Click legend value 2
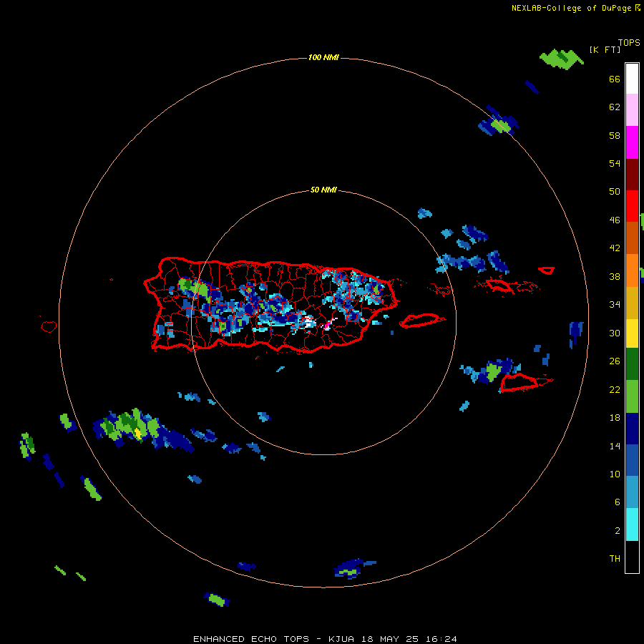This screenshot has width=644, height=644. pyautogui.click(x=618, y=531)
